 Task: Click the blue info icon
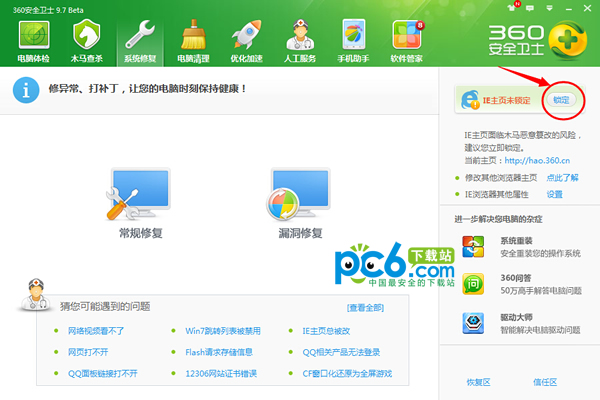(x=26, y=90)
